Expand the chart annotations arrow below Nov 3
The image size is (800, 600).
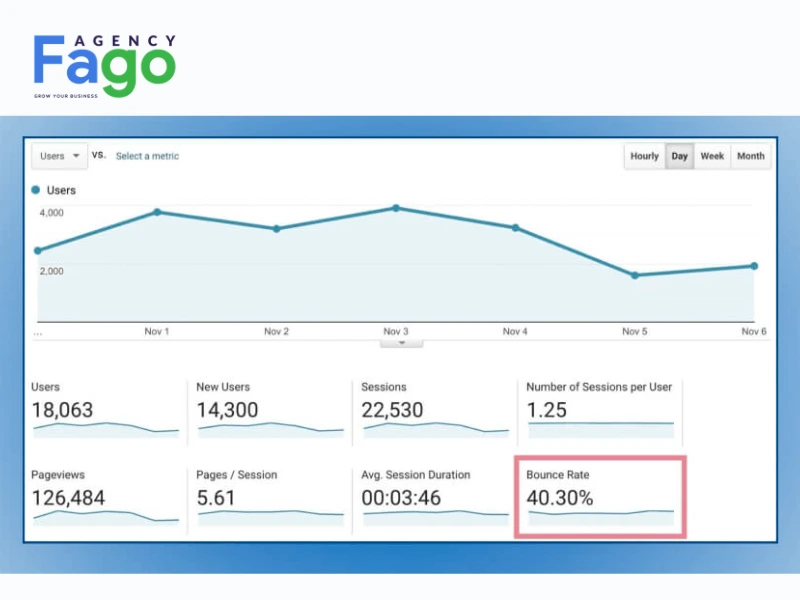coord(402,343)
